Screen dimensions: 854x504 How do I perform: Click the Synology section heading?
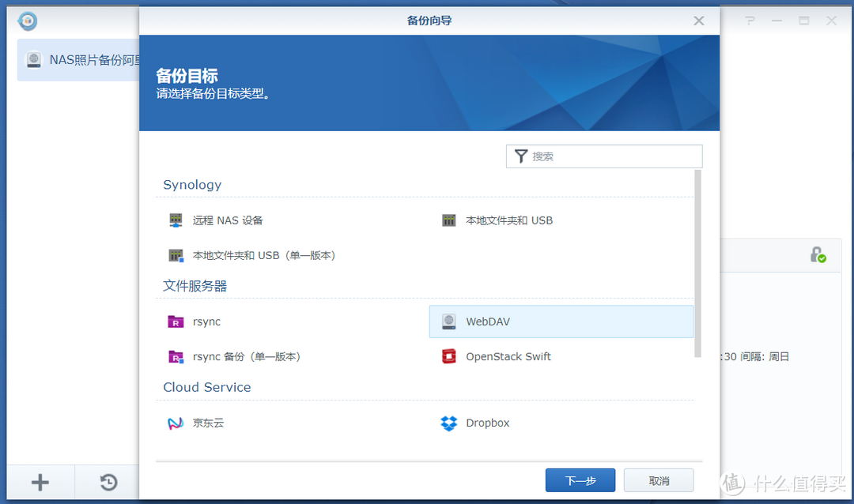192,185
